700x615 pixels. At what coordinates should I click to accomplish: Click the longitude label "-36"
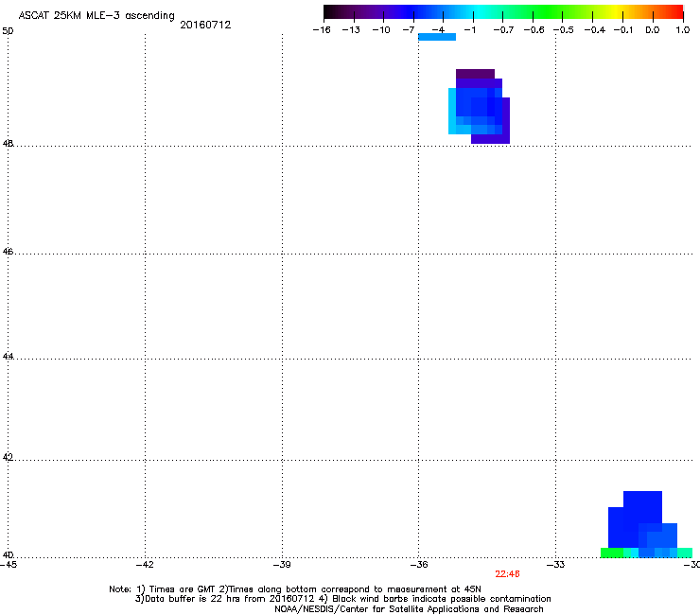click(419, 565)
